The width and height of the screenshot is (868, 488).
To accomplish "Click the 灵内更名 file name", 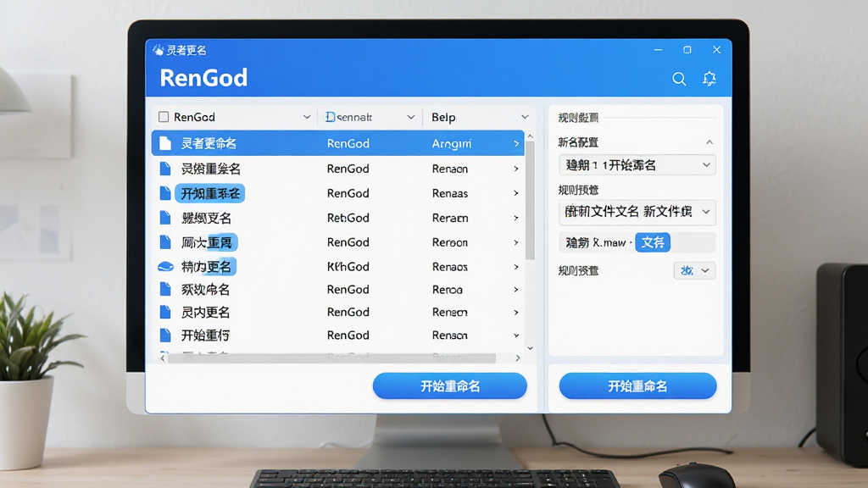I will (205, 312).
